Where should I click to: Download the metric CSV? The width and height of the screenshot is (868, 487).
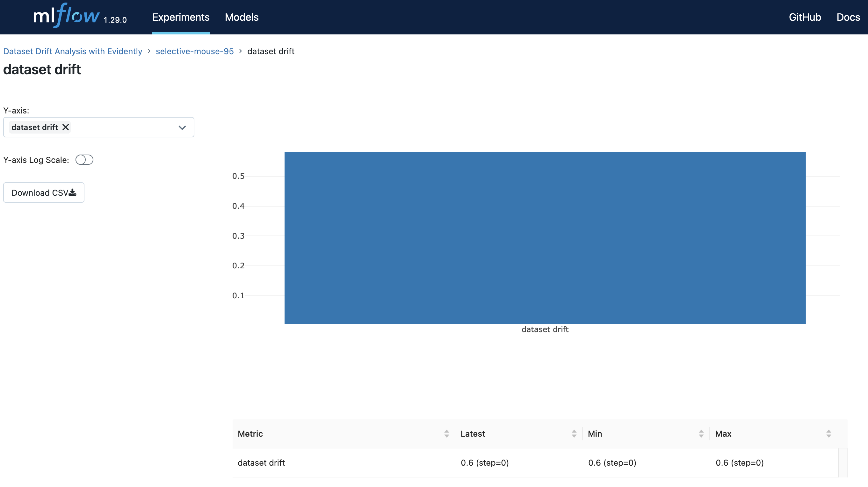[x=44, y=193]
